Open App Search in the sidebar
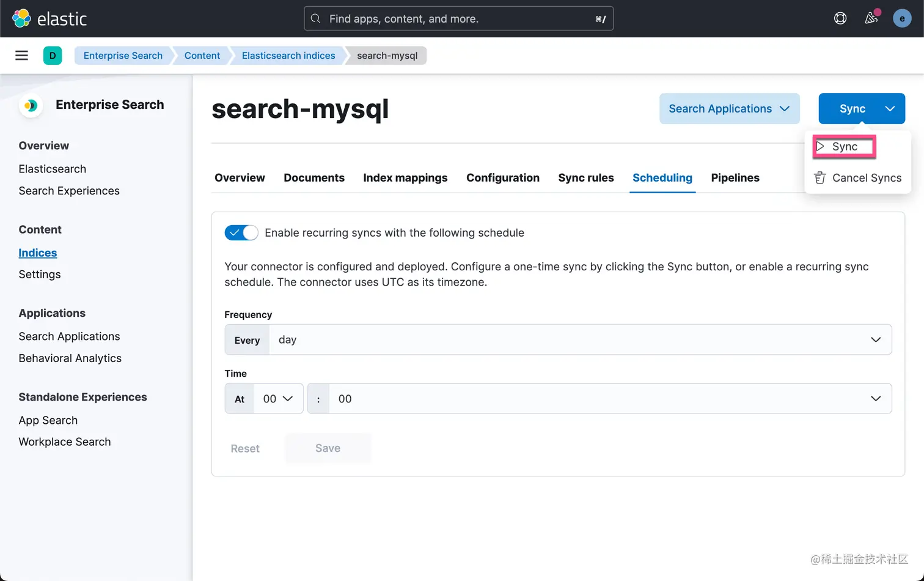The width and height of the screenshot is (924, 581). point(48,420)
